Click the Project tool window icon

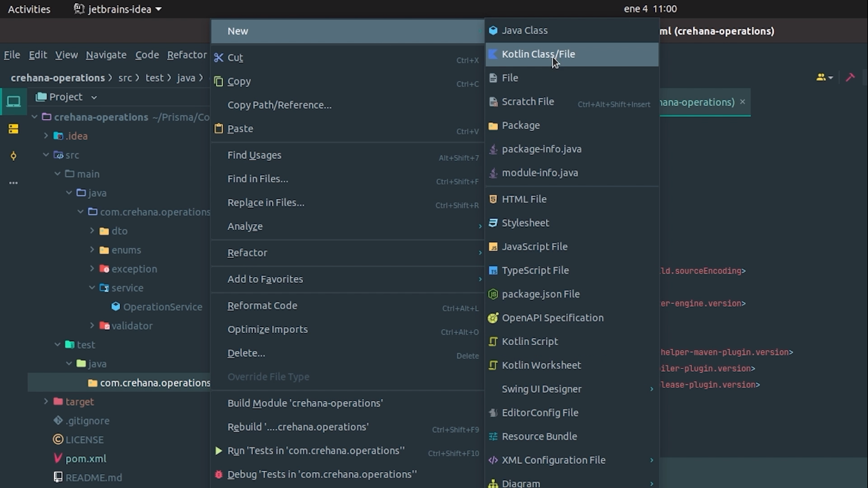(x=13, y=102)
